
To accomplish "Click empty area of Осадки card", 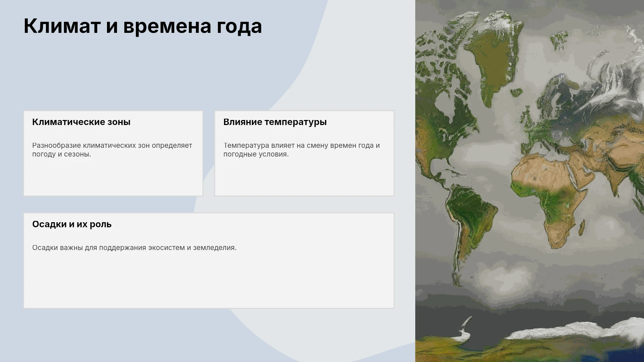I will [x=209, y=282].
